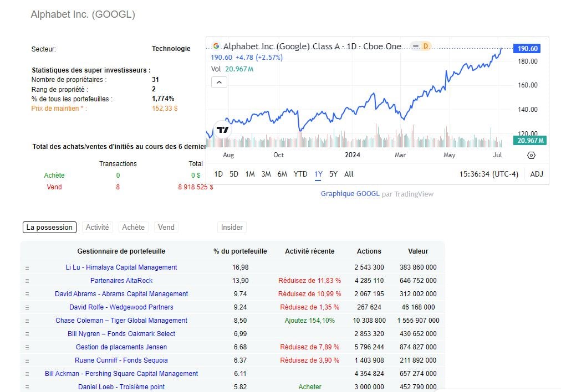Click the orange "D" interval badge
Viewport: 561px width, 392px height.
point(426,47)
